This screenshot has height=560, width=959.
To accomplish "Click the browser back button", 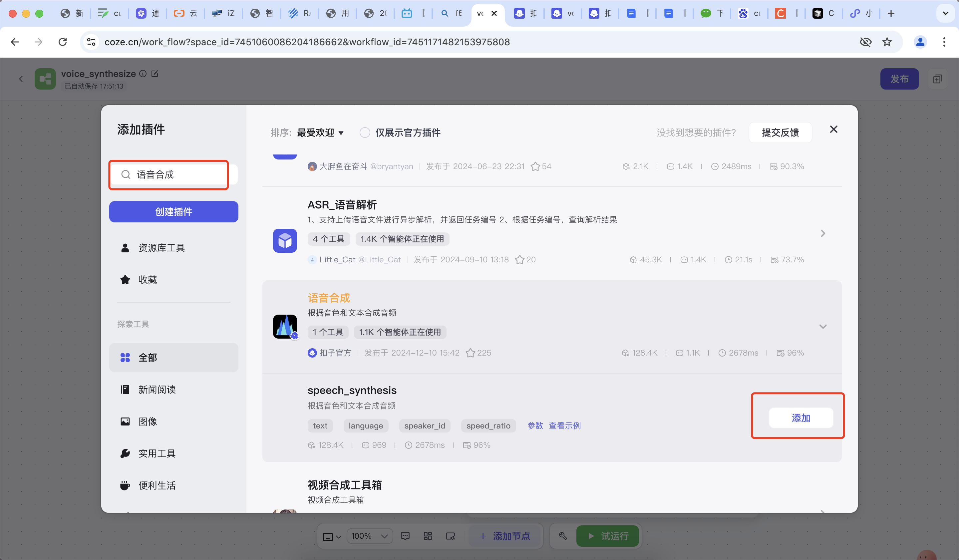I will [x=15, y=42].
